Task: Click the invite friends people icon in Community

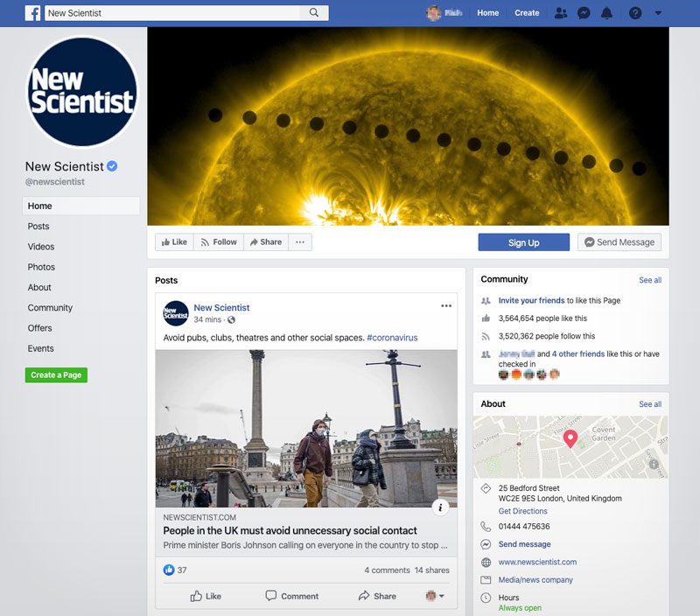Action: click(x=486, y=301)
